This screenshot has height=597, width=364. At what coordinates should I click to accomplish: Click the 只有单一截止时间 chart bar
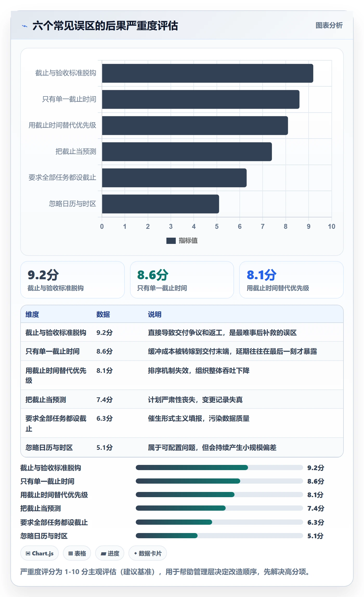pos(200,99)
